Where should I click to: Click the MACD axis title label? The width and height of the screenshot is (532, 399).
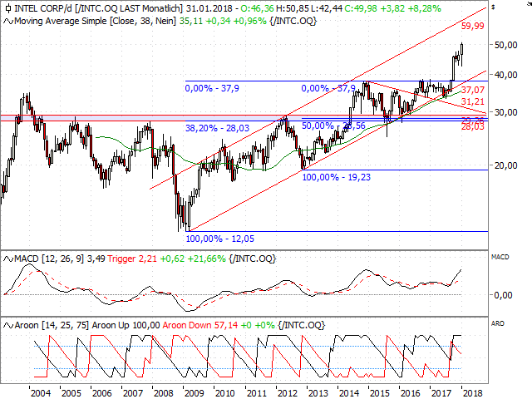coord(500,257)
